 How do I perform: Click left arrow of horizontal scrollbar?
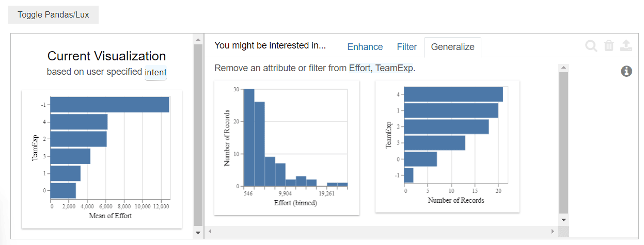pos(210,232)
